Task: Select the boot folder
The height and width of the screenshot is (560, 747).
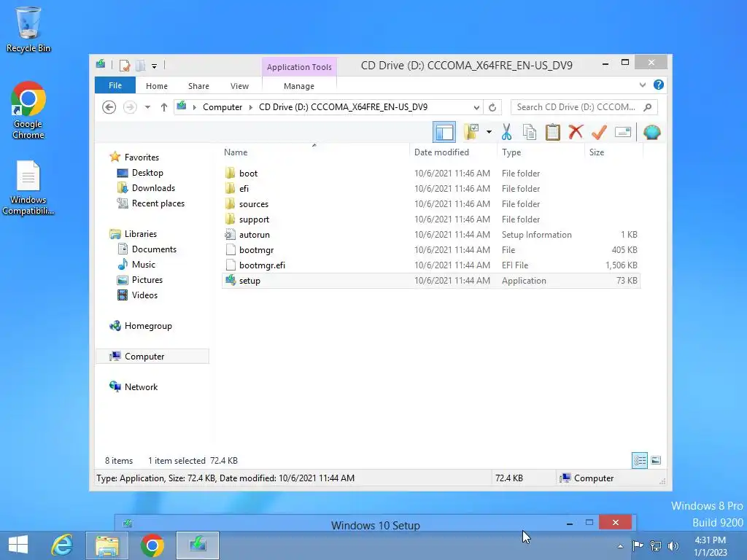Action: (x=430, y=174)
